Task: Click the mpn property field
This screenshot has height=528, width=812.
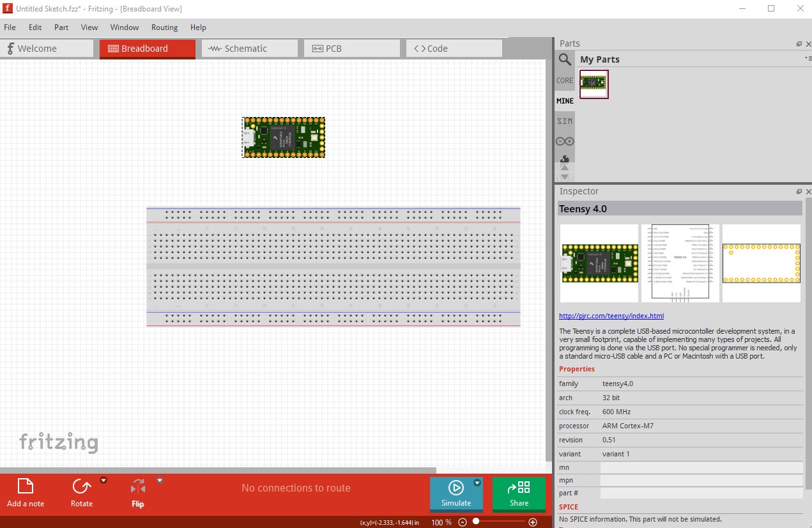Action: (x=701, y=481)
